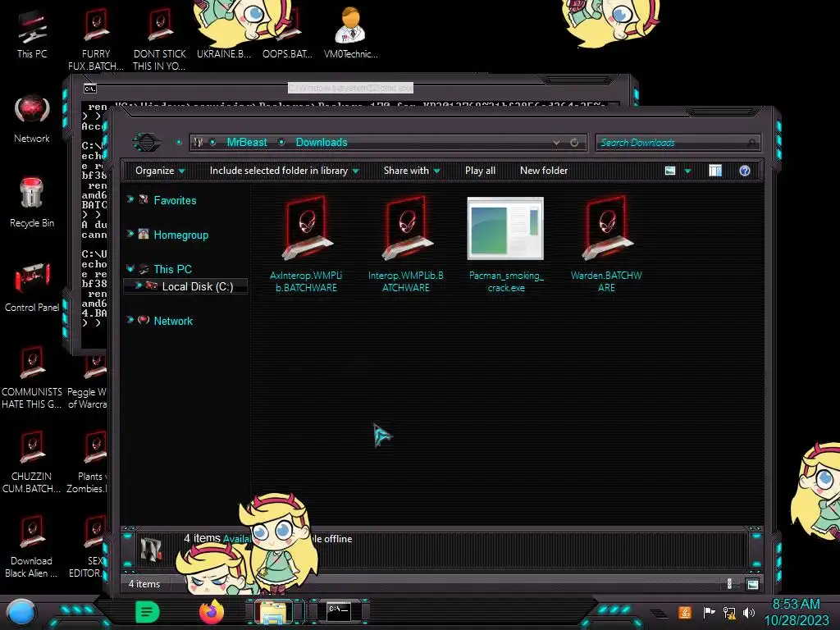Click the Start orb on the taskbar
This screenshot has width=840, height=630.
pyautogui.click(x=21, y=613)
